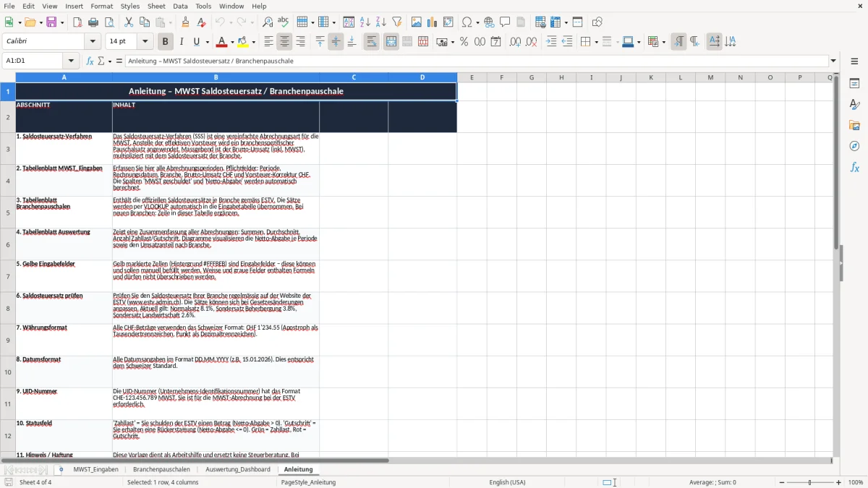Open the Conditional Formatting dropdown arrow
Viewport: 868px width, 488px height.
click(x=663, y=42)
